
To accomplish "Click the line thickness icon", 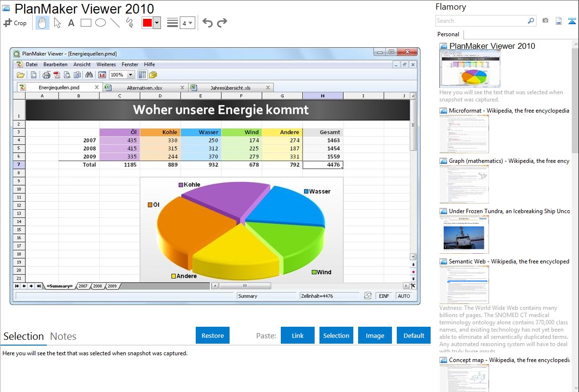I will point(173,23).
